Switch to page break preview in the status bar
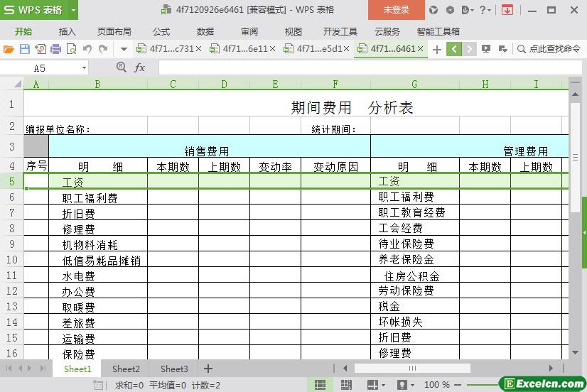 (346, 384)
